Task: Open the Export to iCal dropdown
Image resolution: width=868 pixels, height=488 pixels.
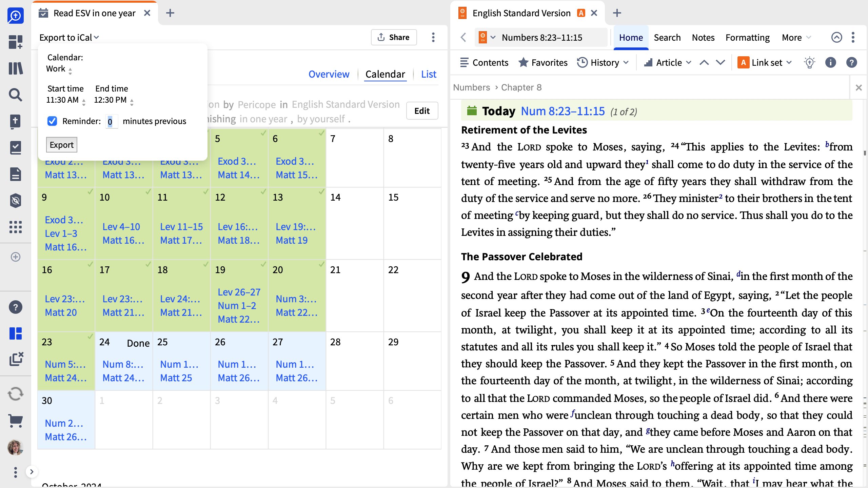Action: (x=69, y=37)
